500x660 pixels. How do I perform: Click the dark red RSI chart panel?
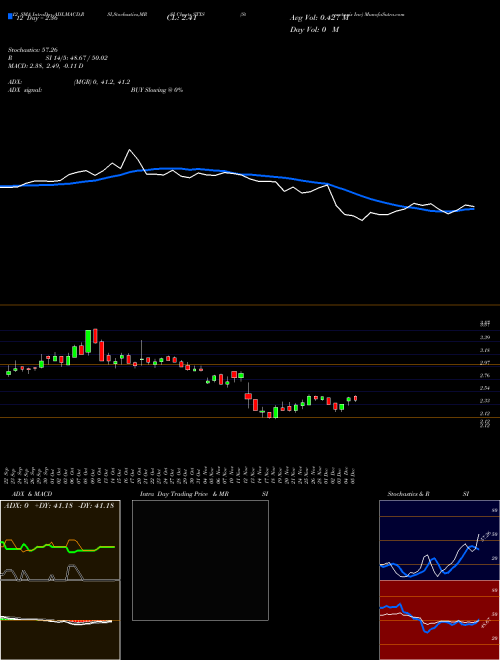pyautogui.click(x=439, y=620)
